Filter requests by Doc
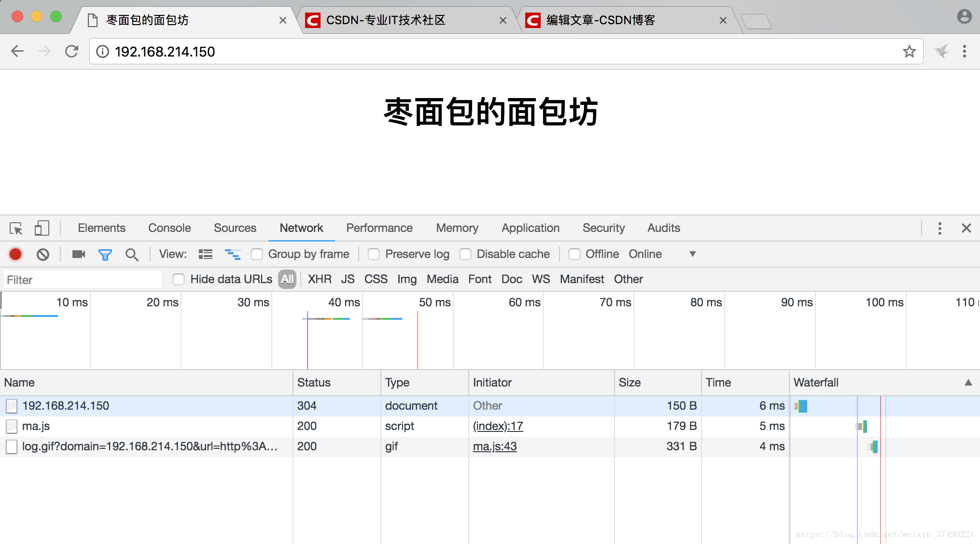The height and width of the screenshot is (544, 980). 512,279
